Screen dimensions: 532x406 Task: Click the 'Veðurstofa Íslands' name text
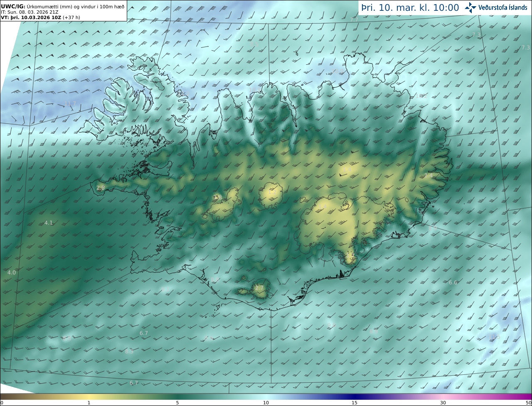point(502,7)
